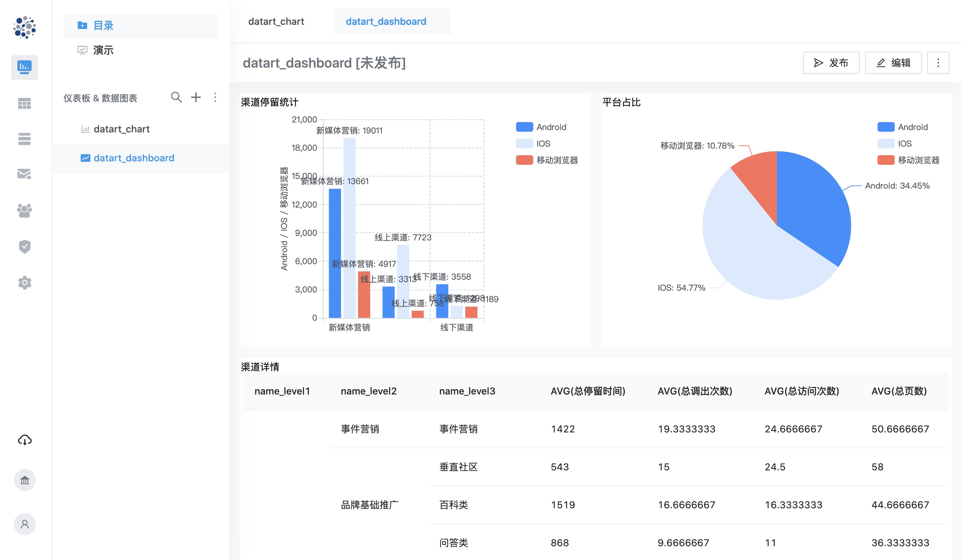Screen dimensions: 961x560
Task: Toggle the Android legend in bar chart
Action: pos(541,127)
